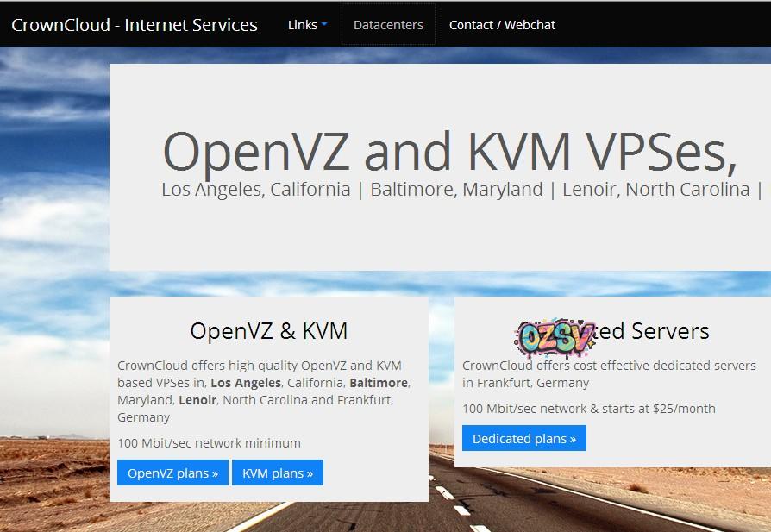Click the Los Angeles, California subtitle line
This screenshot has height=532, width=771.
[255, 190]
